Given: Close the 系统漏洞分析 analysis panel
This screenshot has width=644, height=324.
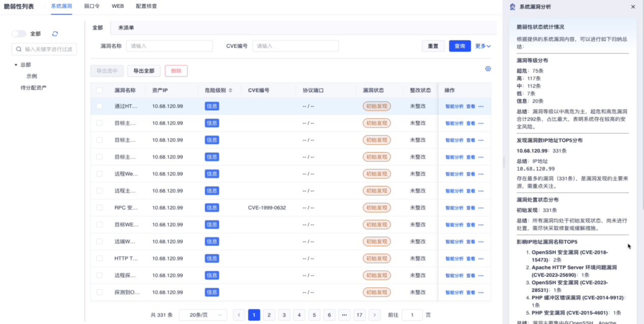Looking at the screenshot, I should tap(632, 7).
